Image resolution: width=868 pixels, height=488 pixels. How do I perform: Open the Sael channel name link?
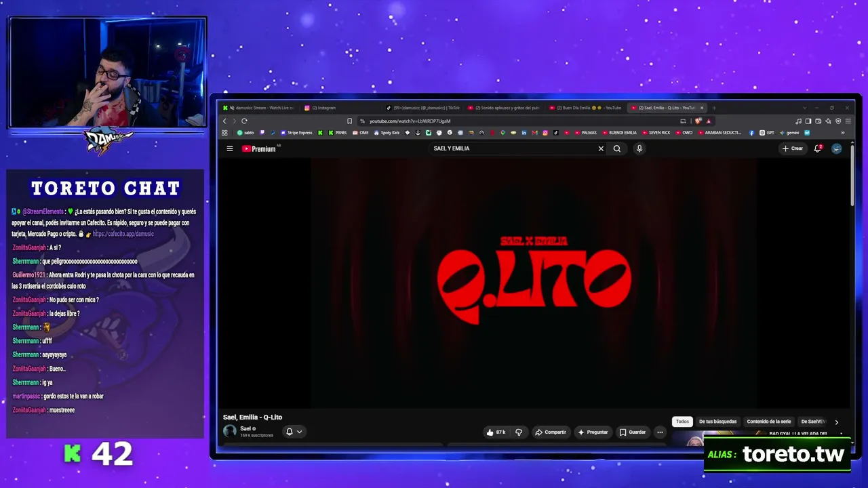246,428
